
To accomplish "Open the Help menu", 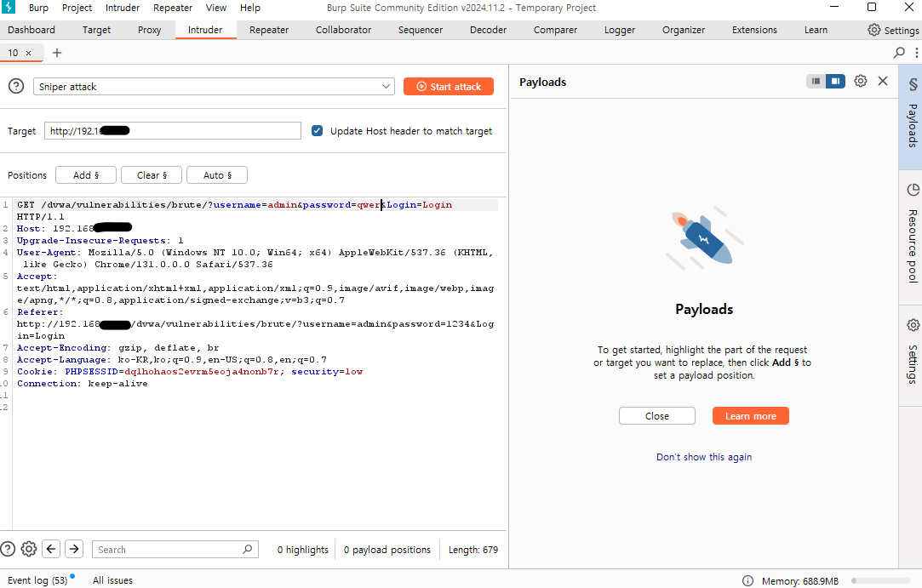I will tap(250, 8).
